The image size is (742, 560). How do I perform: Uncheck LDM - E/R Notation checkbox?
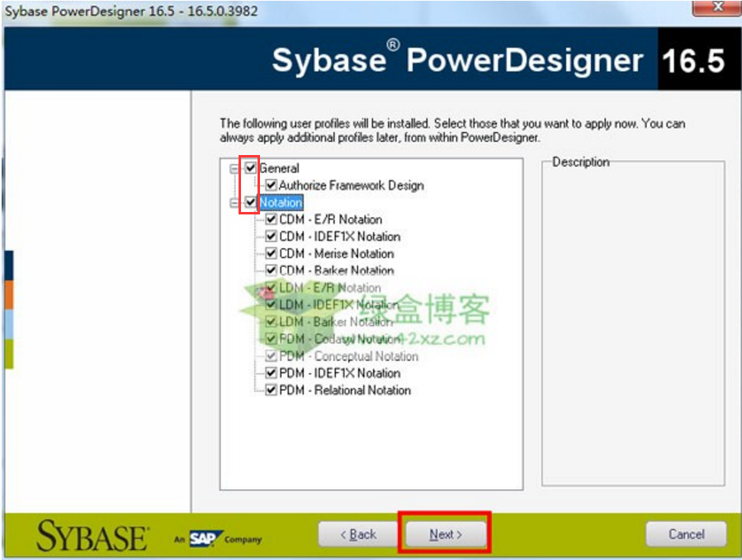(x=271, y=287)
